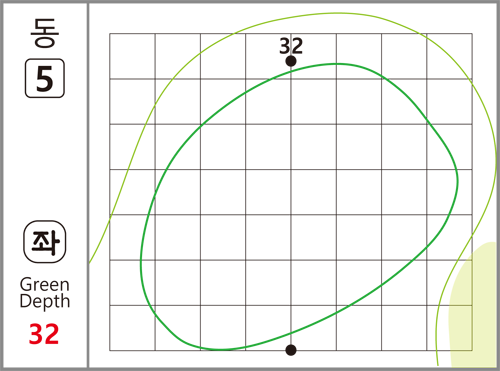This screenshot has width=500, height=371.
Task: Click the light green fringe outline at top
Action: click(337, 13)
